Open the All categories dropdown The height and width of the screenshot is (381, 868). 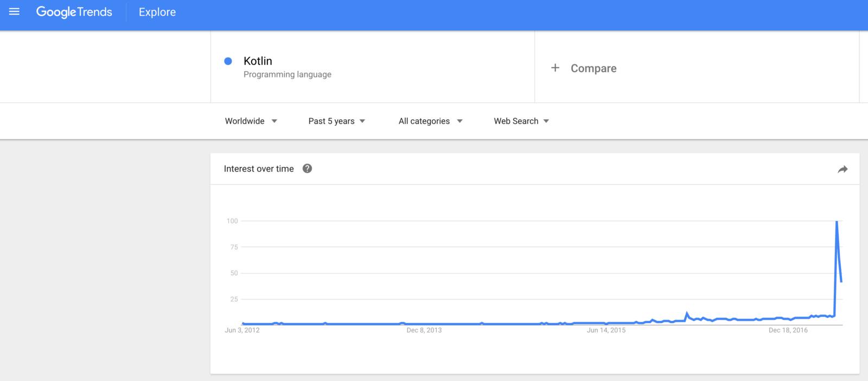(430, 121)
